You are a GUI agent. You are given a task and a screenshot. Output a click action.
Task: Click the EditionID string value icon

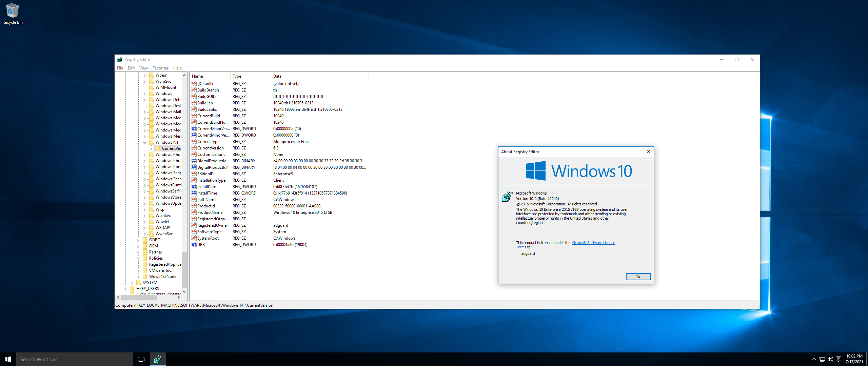(194, 174)
